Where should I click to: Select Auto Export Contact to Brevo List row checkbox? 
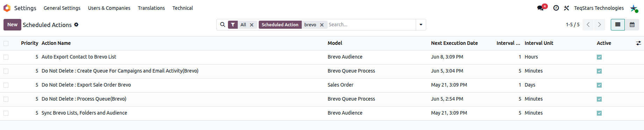click(x=6, y=57)
